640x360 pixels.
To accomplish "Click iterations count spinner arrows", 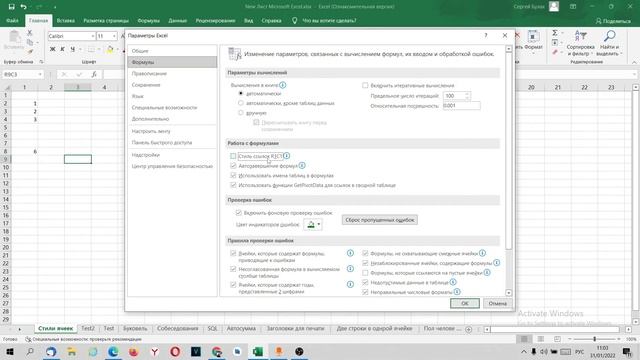I will pyautogui.click(x=467, y=96).
